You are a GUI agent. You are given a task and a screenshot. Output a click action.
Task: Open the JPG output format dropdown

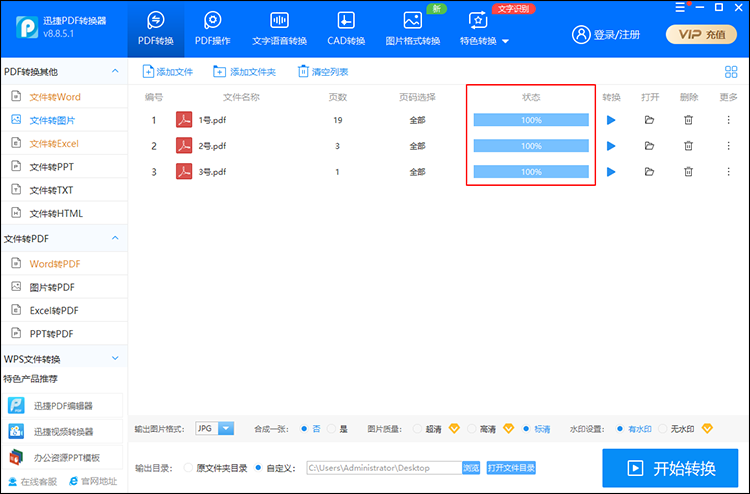tap(225, 429)
